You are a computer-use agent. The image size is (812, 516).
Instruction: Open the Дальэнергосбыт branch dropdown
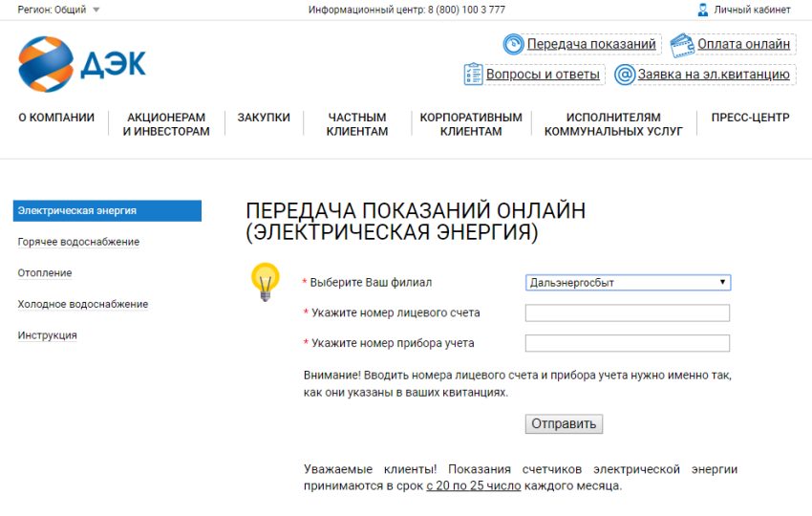click(x=628, y=283)
